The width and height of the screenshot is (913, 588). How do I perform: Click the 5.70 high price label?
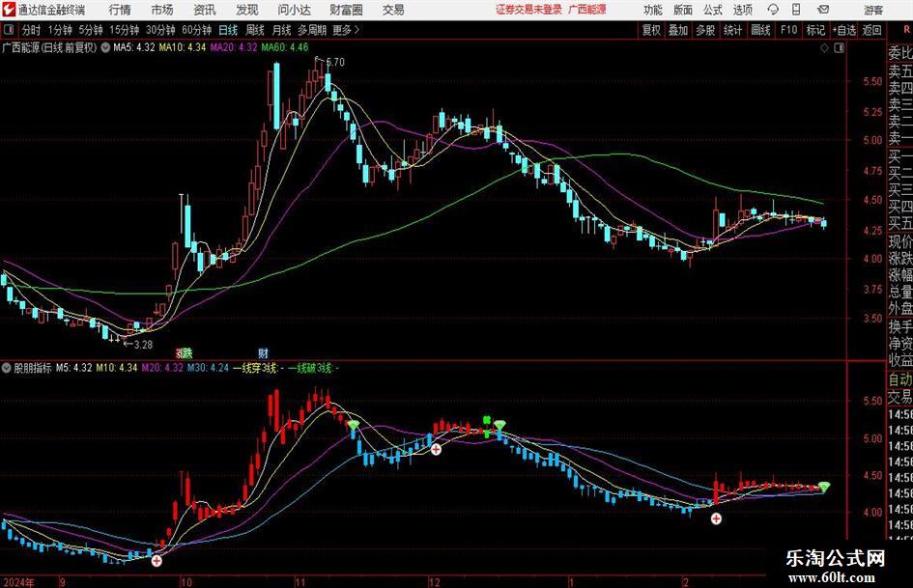pos(335,62)
